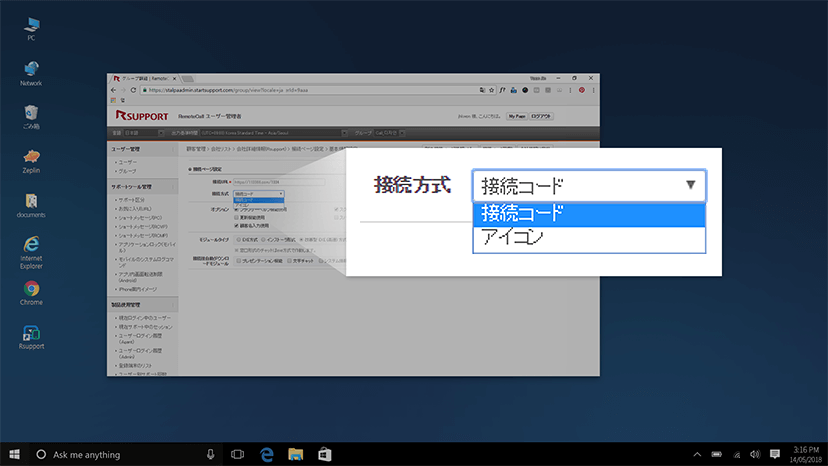Launch Internet Explorer from the desktop
This screenshot has height=466, width=828.
(x=31, y=253)
